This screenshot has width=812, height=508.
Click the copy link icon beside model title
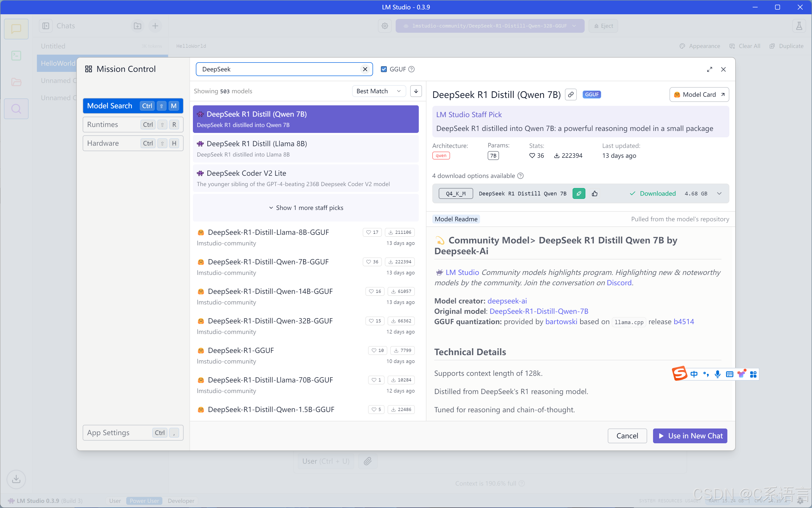click(x=571, y=95)
